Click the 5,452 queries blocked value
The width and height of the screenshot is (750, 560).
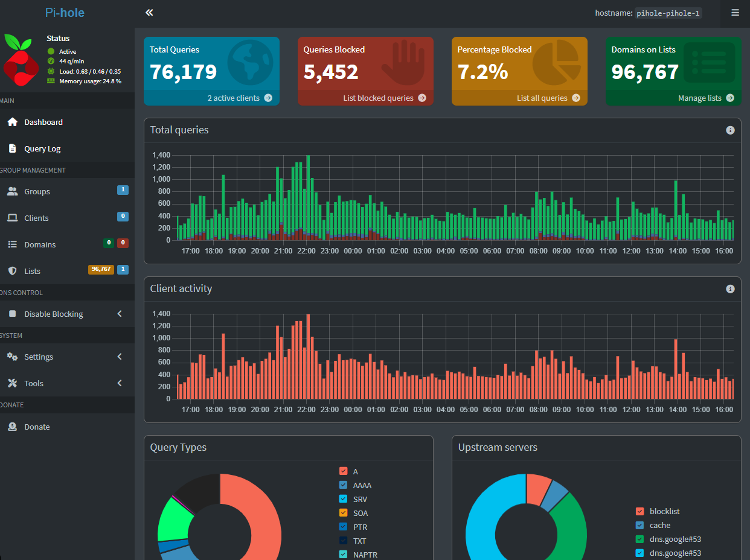tap(331, 72)
